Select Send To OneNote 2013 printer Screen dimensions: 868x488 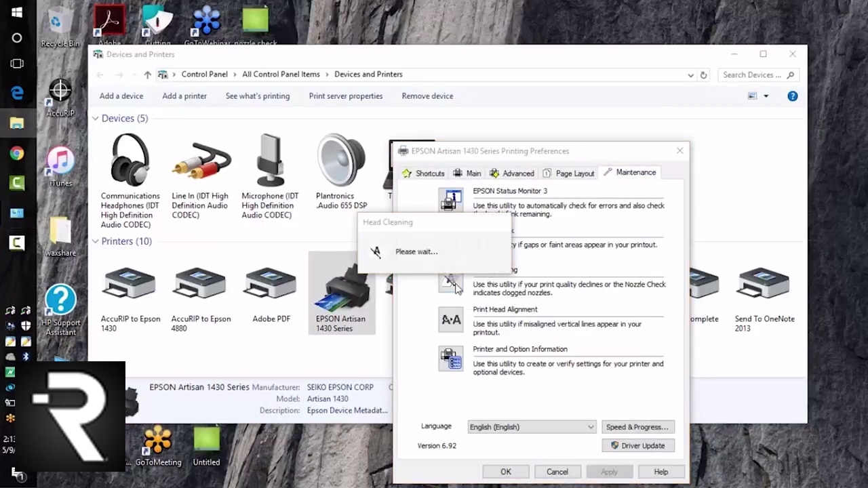pyautogui.click(x=764, y=298)
